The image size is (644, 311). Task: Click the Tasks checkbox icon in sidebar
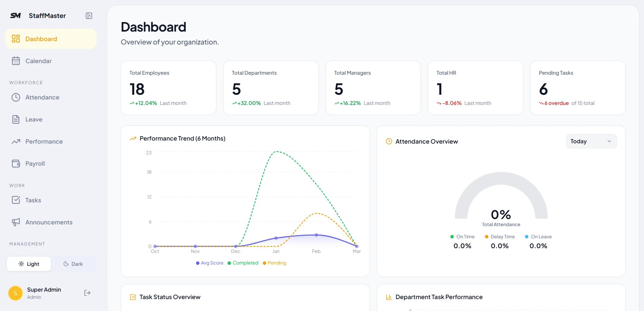16,200
